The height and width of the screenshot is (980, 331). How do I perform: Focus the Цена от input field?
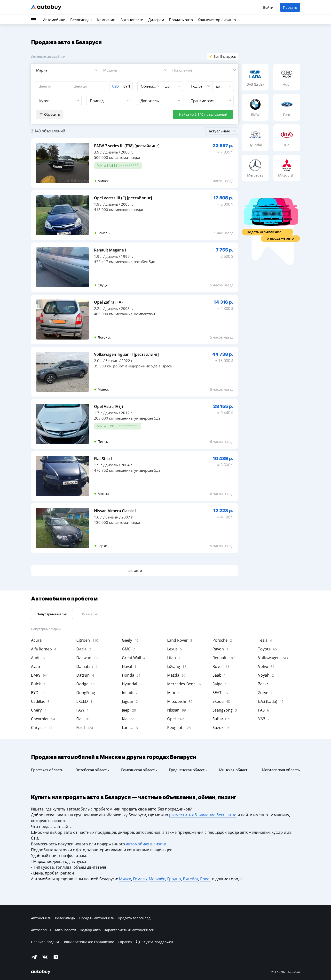coord(53,86)
